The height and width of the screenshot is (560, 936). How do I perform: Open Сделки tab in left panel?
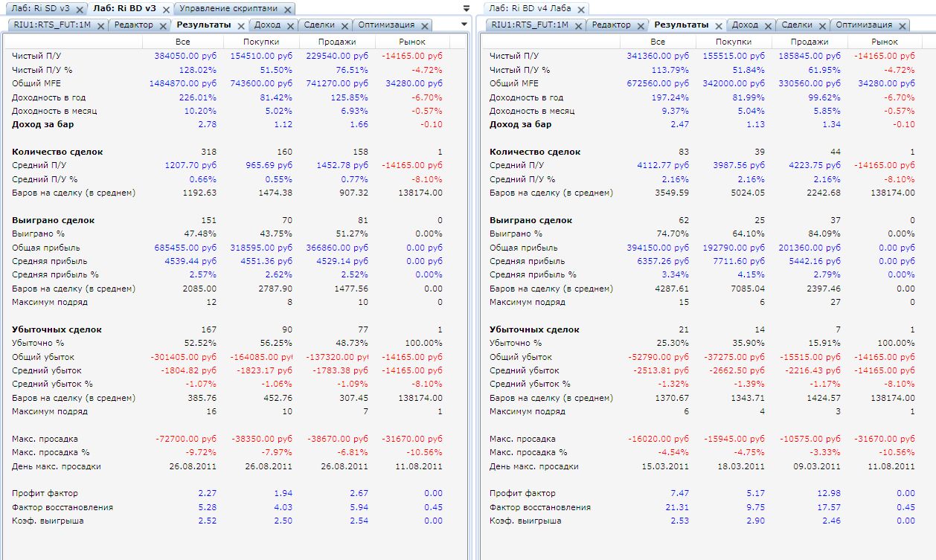(x=319, y=25)
